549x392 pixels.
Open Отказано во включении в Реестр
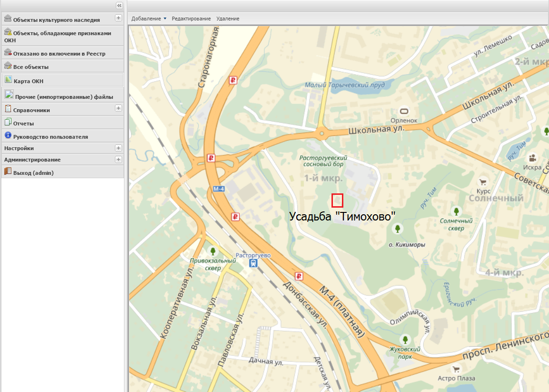[x=59, y=54]
